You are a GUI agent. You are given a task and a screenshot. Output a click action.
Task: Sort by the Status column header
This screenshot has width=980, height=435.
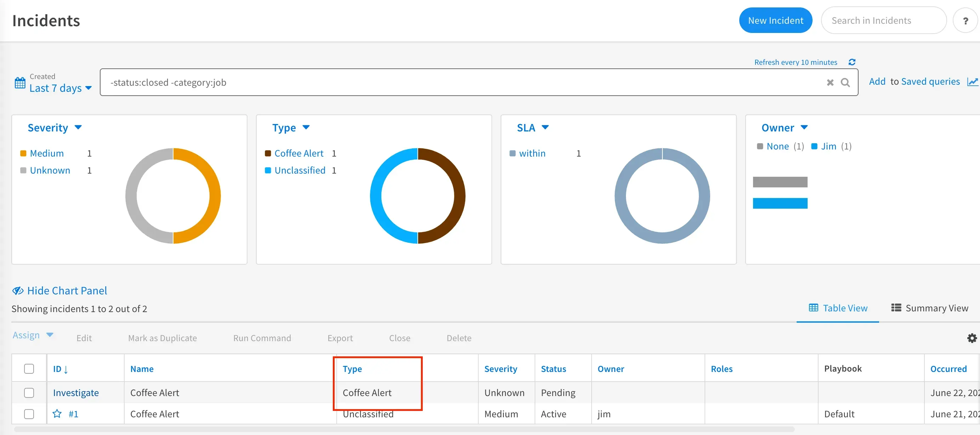pyautogui.click(x=553, y=369)
